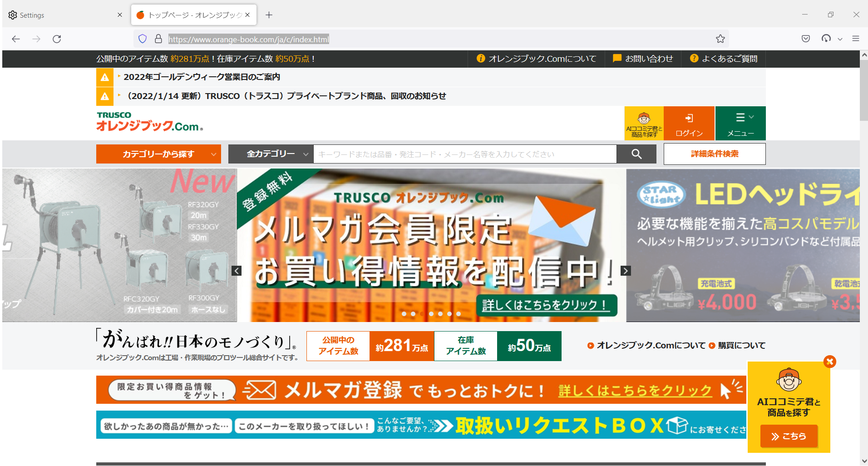Click 詳しくはこちらをクリック! on center banner

(547, 305)
